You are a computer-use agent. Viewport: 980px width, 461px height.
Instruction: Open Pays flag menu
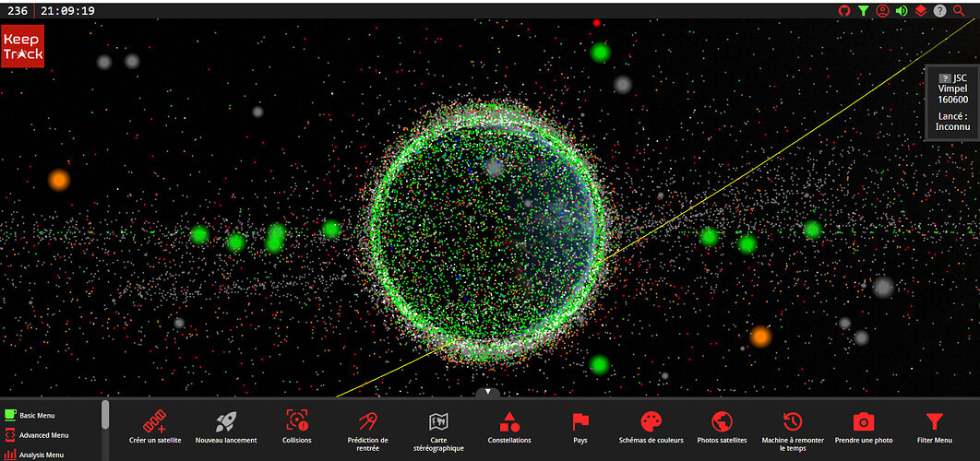click(580, 427)
